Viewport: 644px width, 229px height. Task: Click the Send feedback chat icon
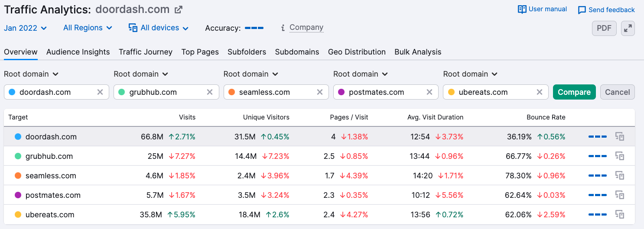coord(582,10)
